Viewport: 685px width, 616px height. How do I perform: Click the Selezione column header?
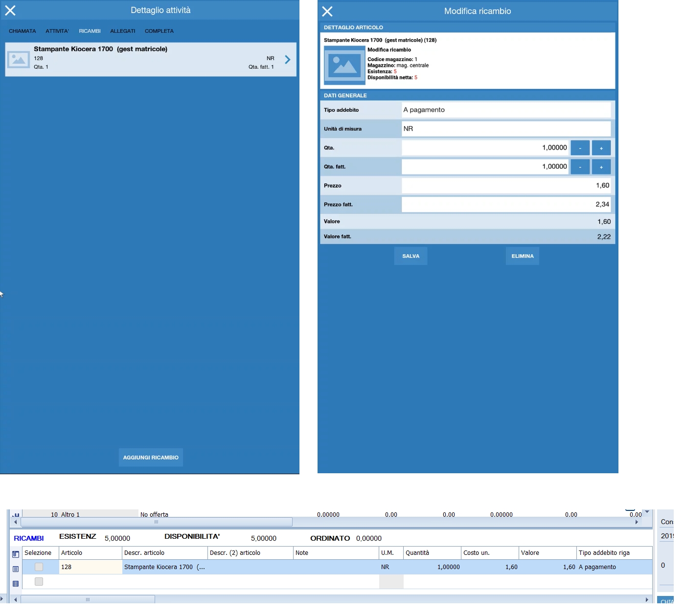coord(41,553)
